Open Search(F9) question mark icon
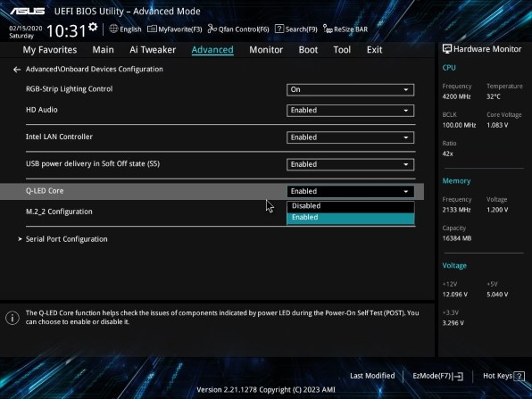Image resolution: width=532 pixels, height=399 pixels. 279,29
